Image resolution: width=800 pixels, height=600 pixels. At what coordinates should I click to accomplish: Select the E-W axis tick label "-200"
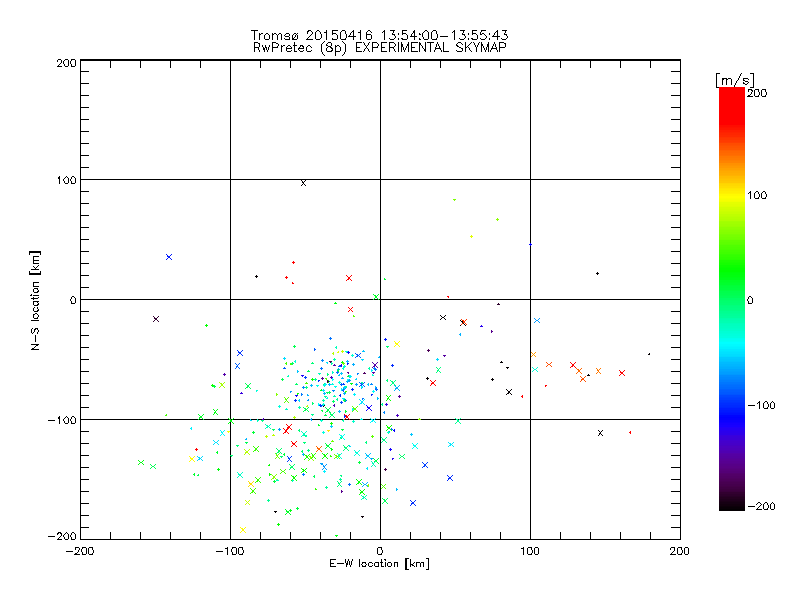(x=80, y=551)
